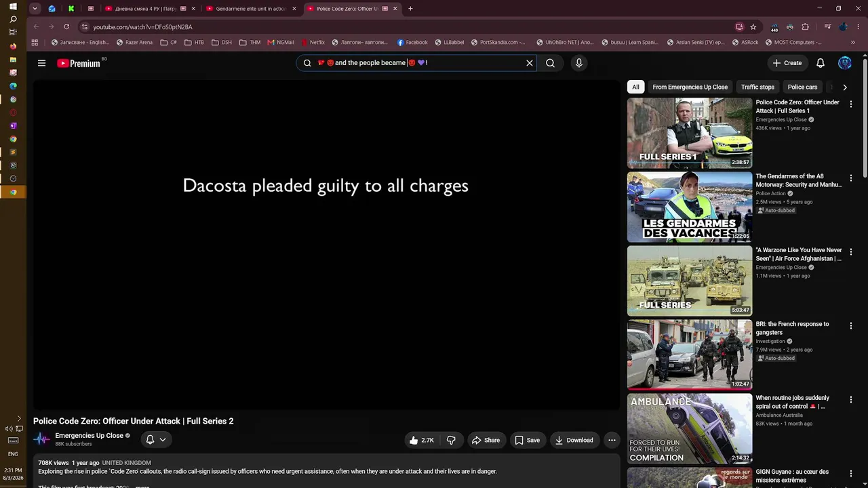Open Task View on the taskbar
This screenshot has height=488, width=868.
[13, 33]
